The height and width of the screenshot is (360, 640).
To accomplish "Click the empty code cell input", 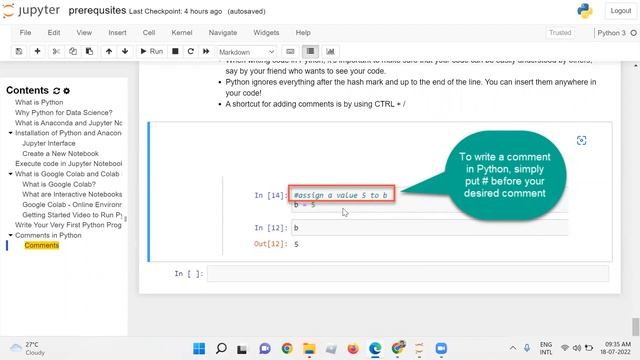I will click(x=408, y=273).
